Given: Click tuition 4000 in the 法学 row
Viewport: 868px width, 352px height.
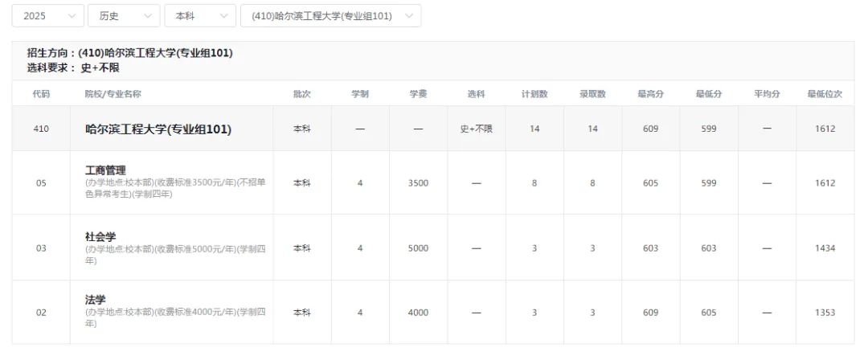Looking at the screenshot, I should tap(419, 313).
